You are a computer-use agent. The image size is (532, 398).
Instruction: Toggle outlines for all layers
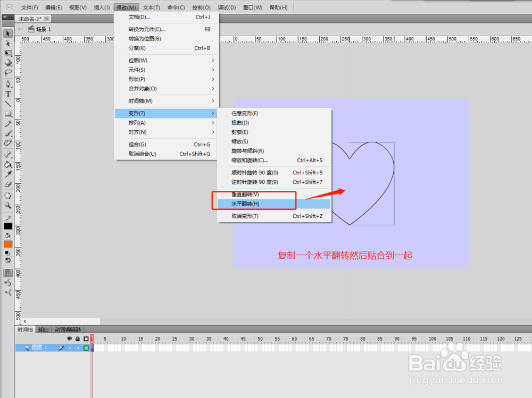point(86,338)
